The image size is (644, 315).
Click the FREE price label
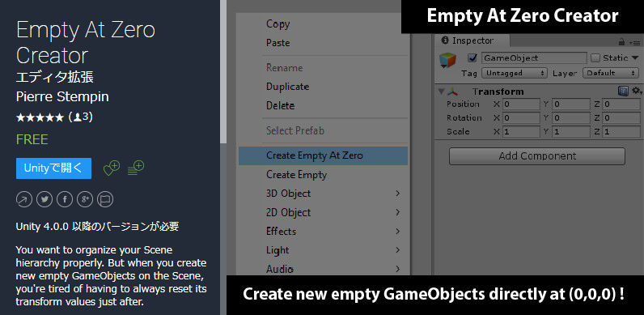coord(32,139)
